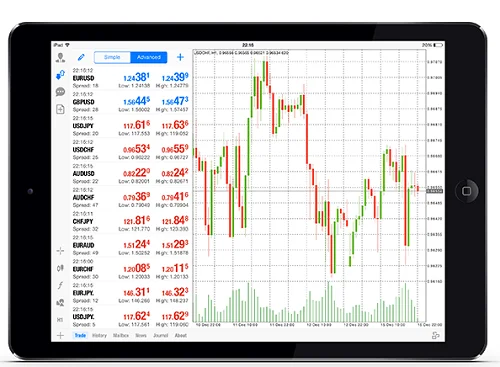This screenshot has height=367, width=500.
Task: Select the EURAUD symbol name
Action: point(83,245)
